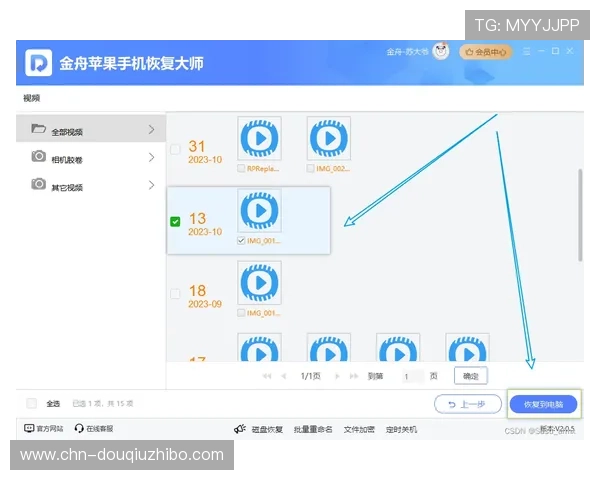Viewport: 600px width, 480px height.
Task: Go to the previous page arrow icon
Action: click(284, 376)
